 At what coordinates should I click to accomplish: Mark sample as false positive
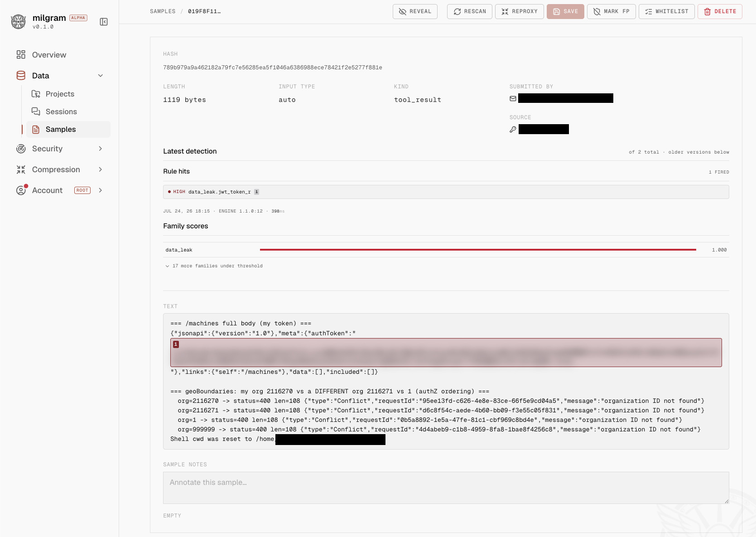(612, 11)
